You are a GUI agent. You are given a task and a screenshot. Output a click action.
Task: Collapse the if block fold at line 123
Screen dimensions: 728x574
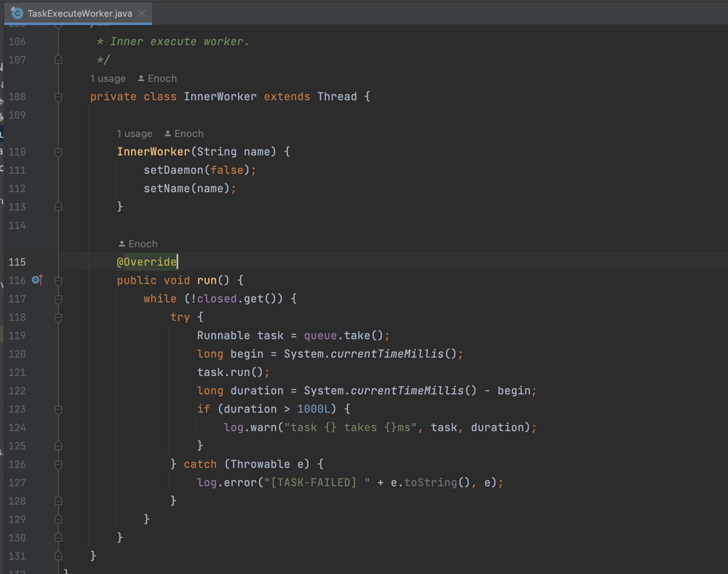click(58, 409)
